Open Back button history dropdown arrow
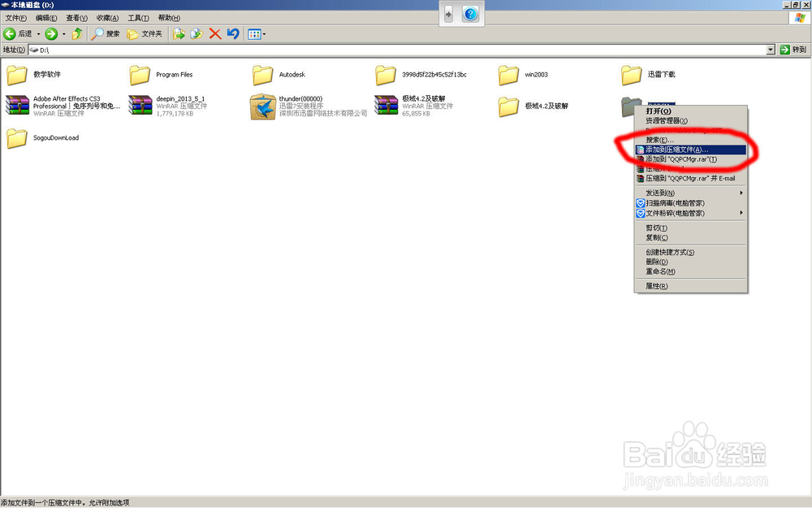 point(38,34)
